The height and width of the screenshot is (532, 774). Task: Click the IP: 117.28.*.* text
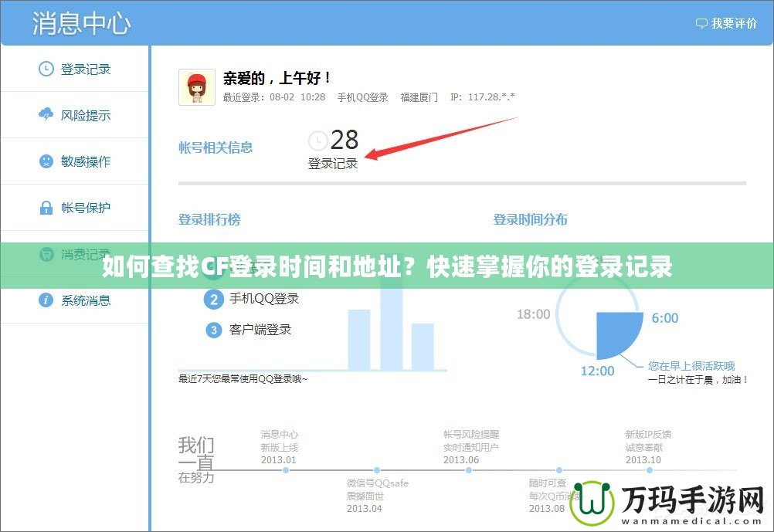482,97
